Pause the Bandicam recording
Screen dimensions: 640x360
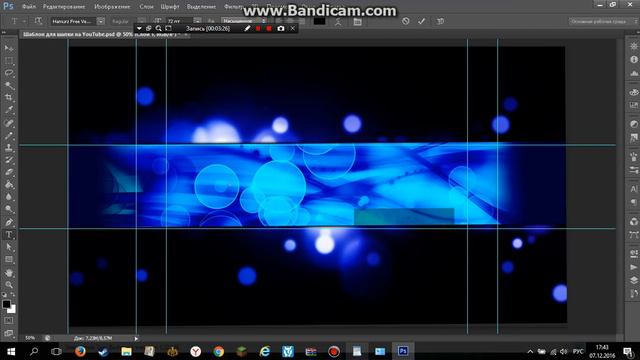tap(258, 29)
